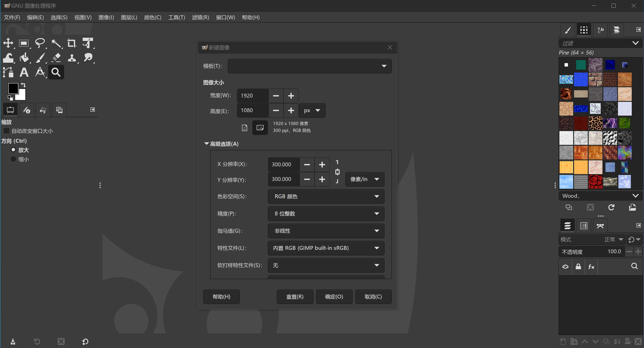The image size is (644, 348).
Task: Toggle the X/Y resolution chain link
Action: pos(337,172)
